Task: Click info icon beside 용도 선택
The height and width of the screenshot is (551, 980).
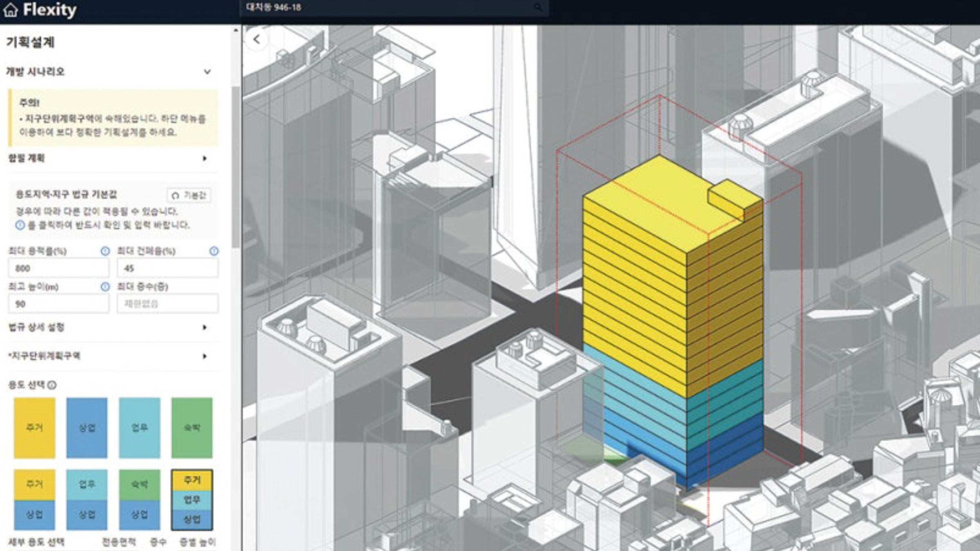Action: (52, 385)
